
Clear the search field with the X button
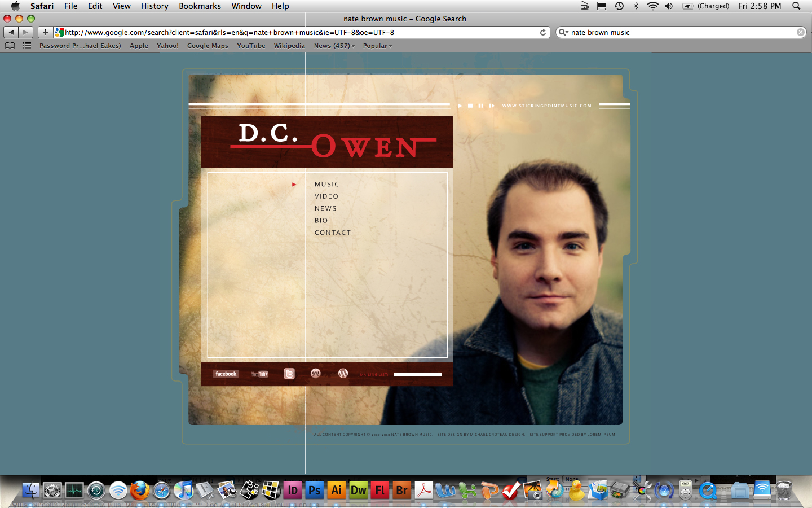pyautogui.click(x=800, y=32)
